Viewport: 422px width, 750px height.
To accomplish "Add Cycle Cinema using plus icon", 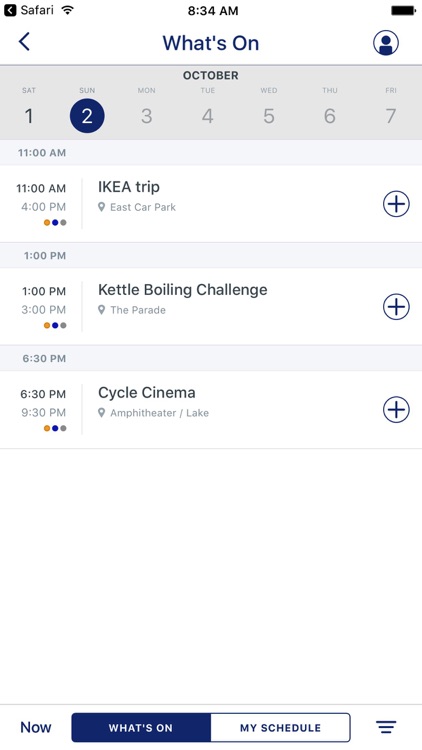I will [x=396, y=409].
